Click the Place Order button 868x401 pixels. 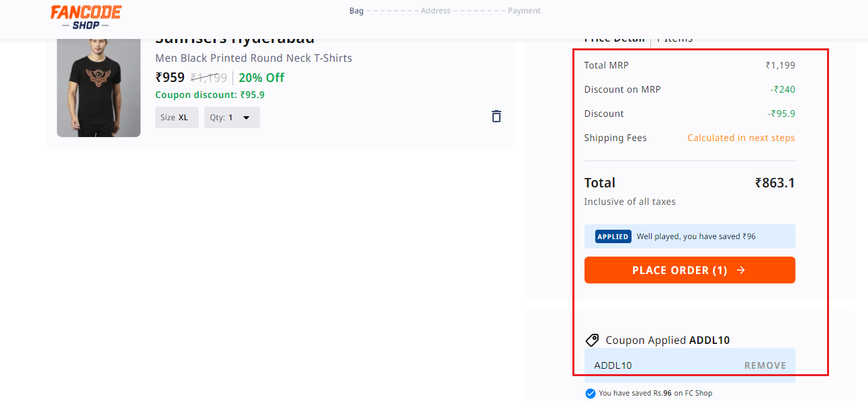point(690,270)
